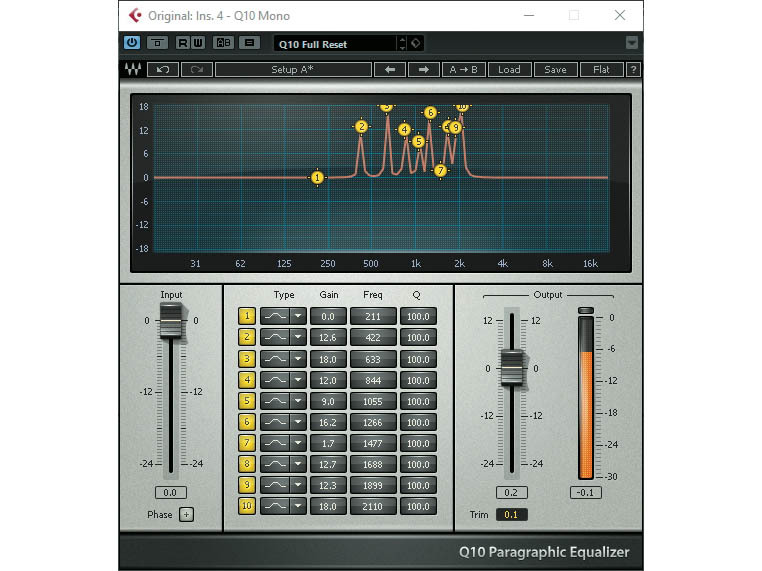Image resolution: width=762 pixels, height=571 pixels.
Task: Toggle band 10 on/off button
Action: tap(247, 506)
